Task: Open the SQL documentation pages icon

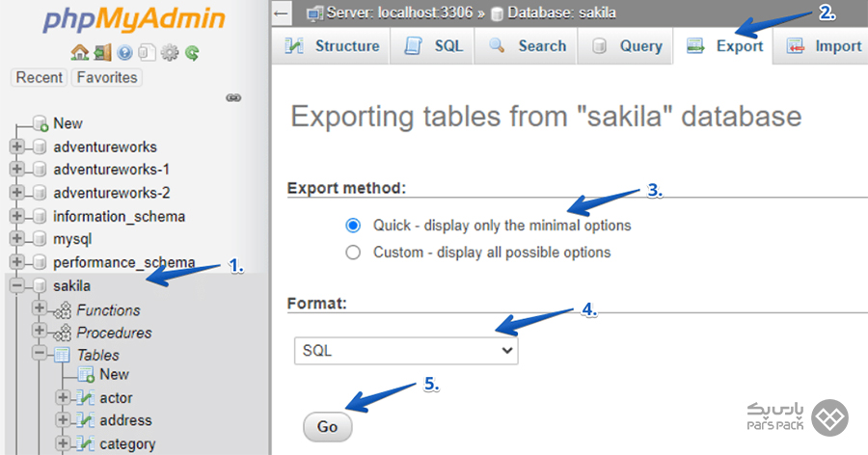Action: pyautogui.click(x=147, y=53)
